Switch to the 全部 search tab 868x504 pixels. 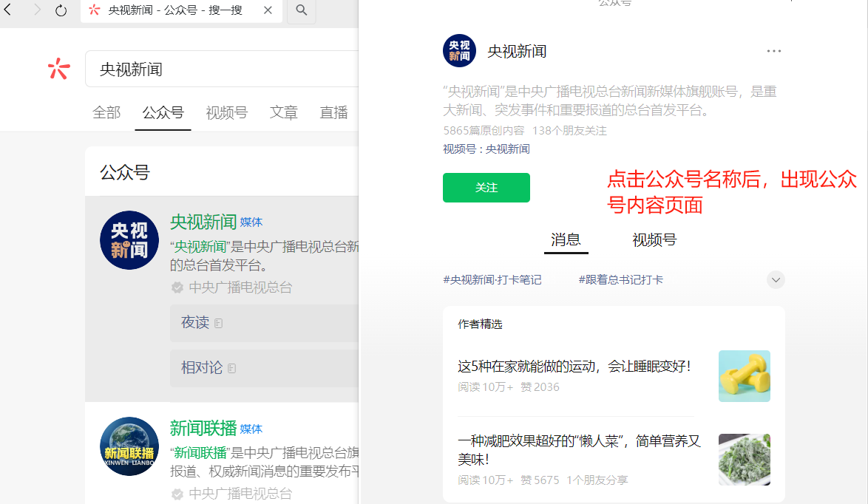pyautogui.click(x=106, y=113)
